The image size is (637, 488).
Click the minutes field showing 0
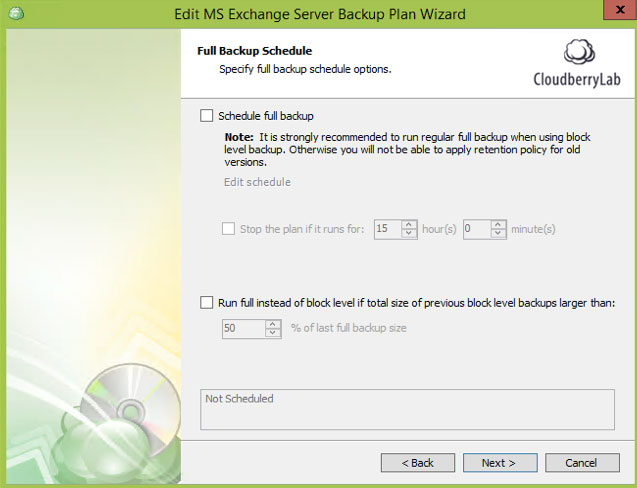tap(477, 229)
